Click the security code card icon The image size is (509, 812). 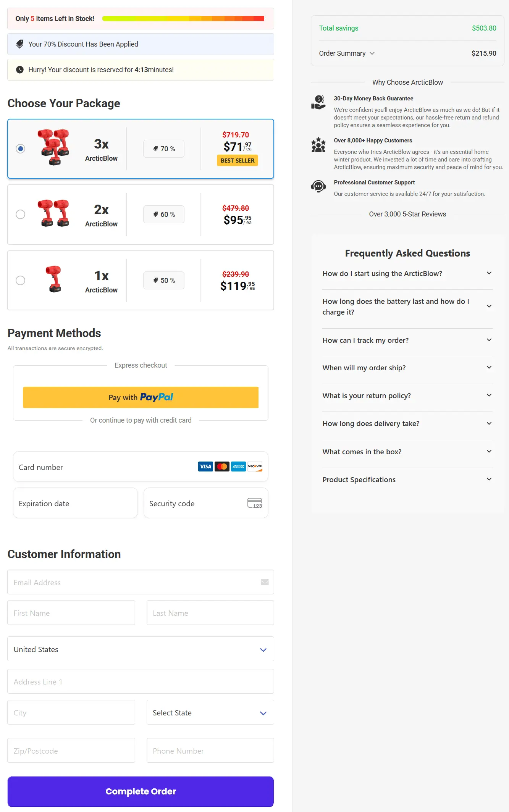(255, 502)
